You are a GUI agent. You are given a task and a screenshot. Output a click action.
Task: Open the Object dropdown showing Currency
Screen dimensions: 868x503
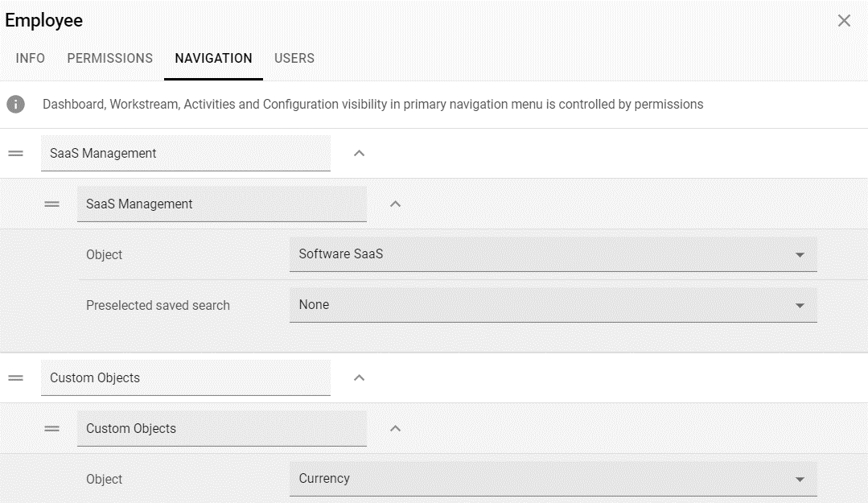(553, 479)
